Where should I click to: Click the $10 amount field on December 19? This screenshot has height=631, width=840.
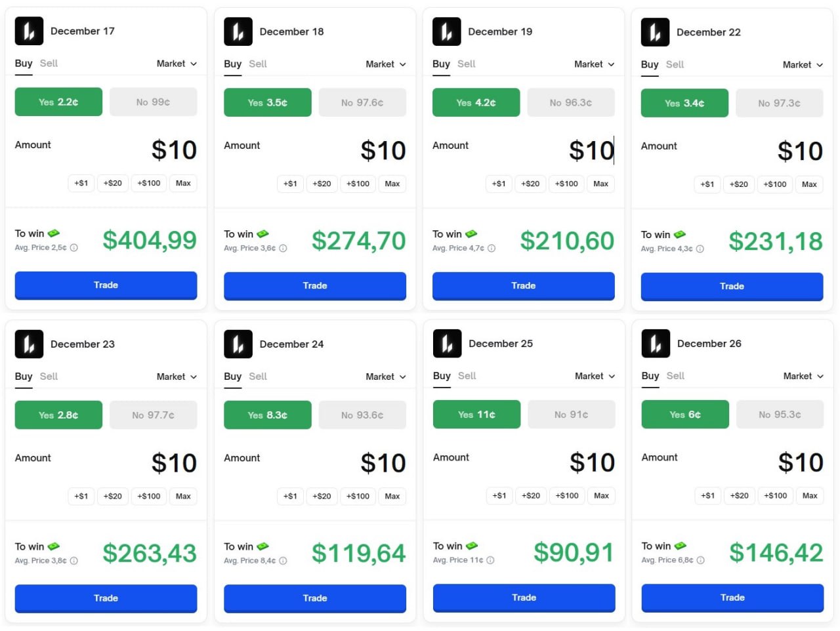(x=591, y=151)
